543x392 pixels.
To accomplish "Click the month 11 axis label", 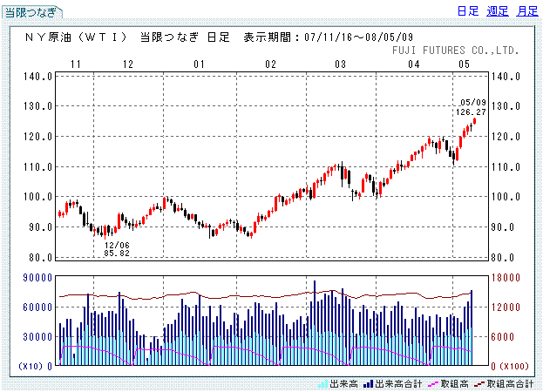I will coord(76,64).
